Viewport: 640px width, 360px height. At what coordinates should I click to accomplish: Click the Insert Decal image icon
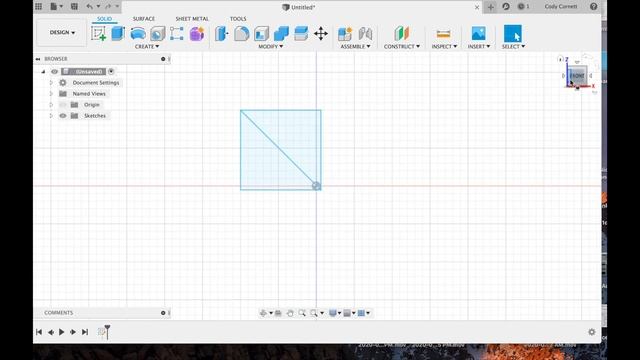[478, 34]
